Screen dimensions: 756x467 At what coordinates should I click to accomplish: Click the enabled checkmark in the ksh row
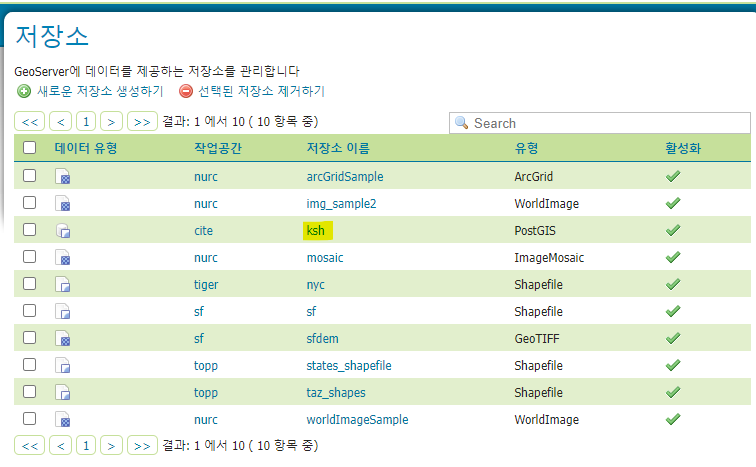(673, 230)
